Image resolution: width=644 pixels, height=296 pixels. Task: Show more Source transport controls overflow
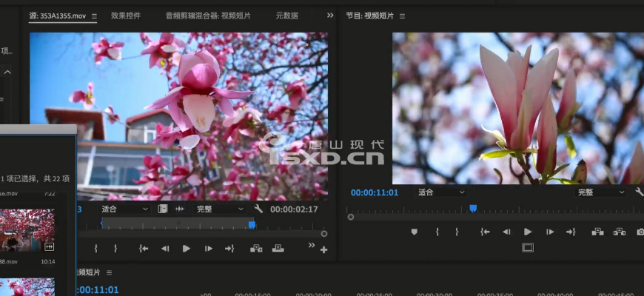point(312,245)
